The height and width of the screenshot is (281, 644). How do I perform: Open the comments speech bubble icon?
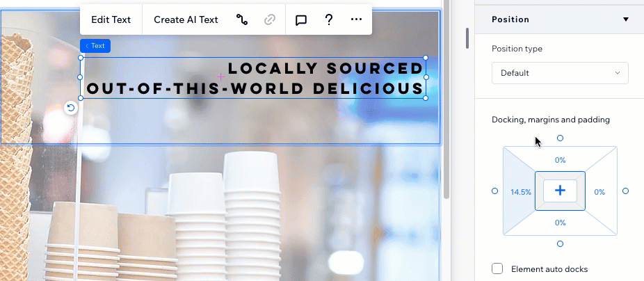[301, 19]
